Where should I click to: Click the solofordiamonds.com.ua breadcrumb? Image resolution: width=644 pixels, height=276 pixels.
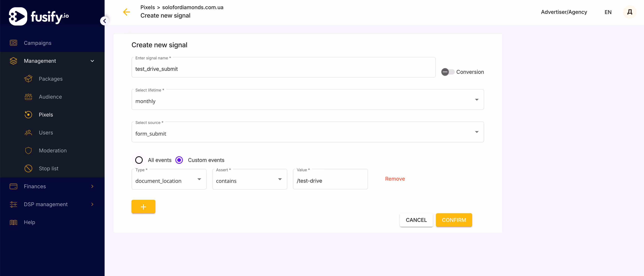[193, 7]
